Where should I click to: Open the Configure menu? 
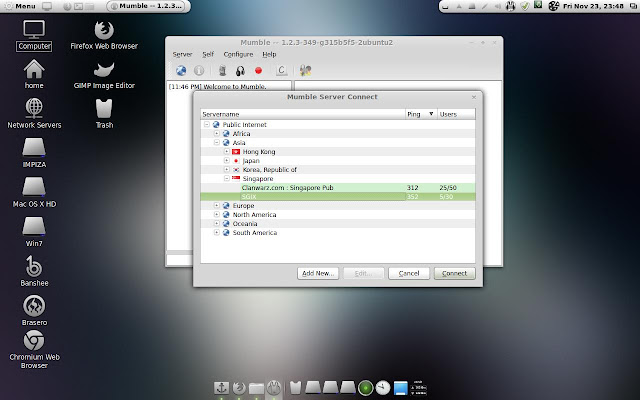point(238,54)
